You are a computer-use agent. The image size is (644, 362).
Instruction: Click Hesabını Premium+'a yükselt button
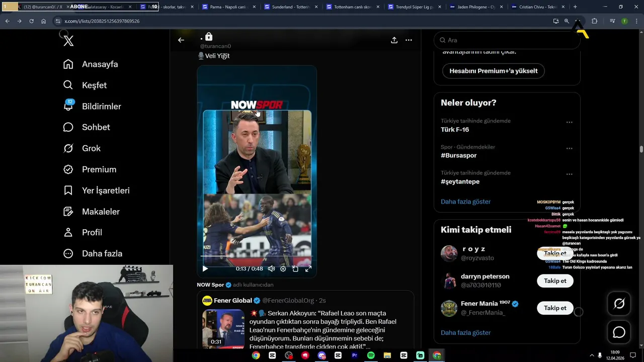click(494, 71)
